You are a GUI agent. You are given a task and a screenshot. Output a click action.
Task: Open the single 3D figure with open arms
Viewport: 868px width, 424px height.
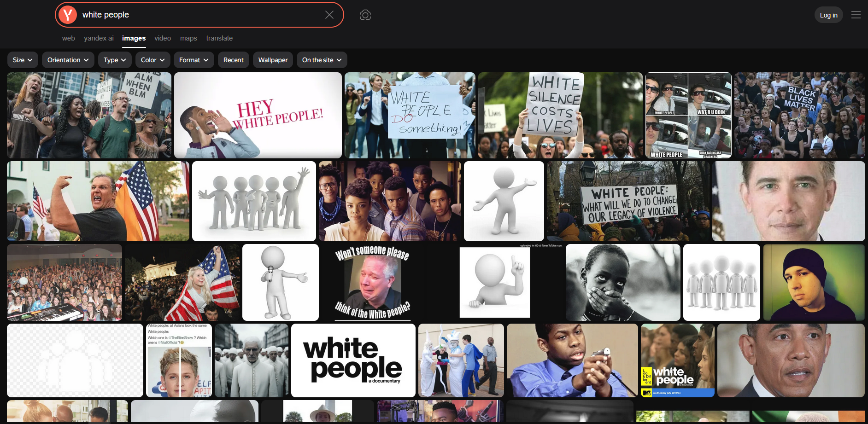504,201
